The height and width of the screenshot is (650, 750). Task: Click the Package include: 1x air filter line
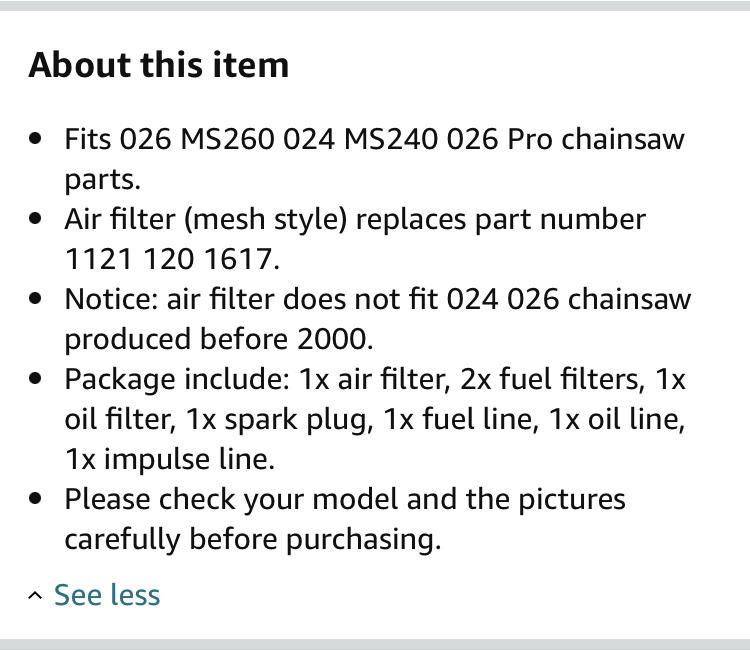[x=375, y=380]
